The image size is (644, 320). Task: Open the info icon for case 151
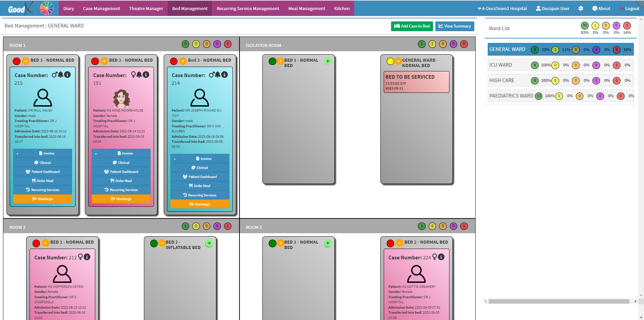click(x=146, y=75)
